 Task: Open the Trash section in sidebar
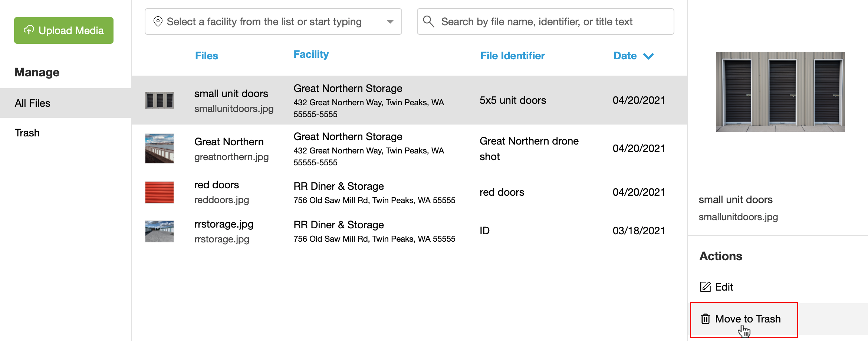pos(27,133)
